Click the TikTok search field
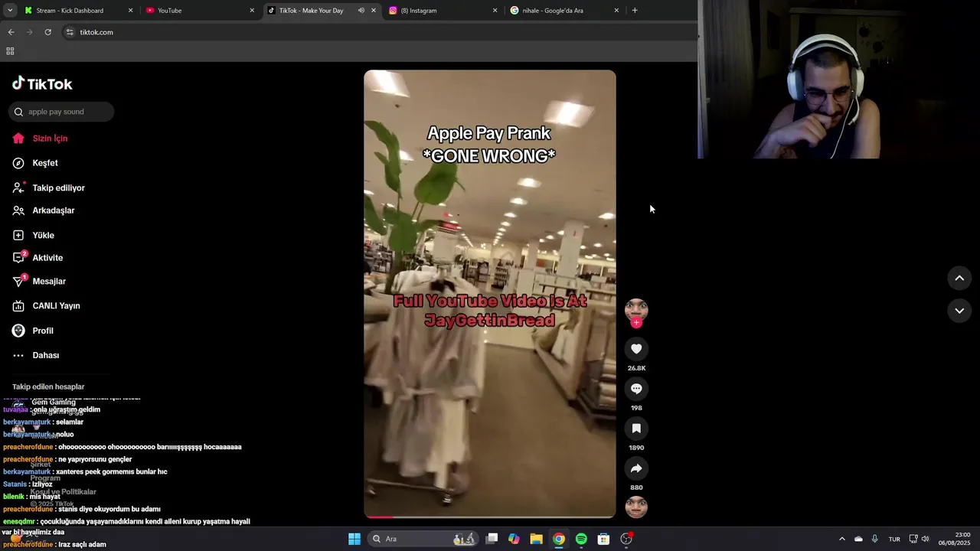 click(x=61, y=112)
